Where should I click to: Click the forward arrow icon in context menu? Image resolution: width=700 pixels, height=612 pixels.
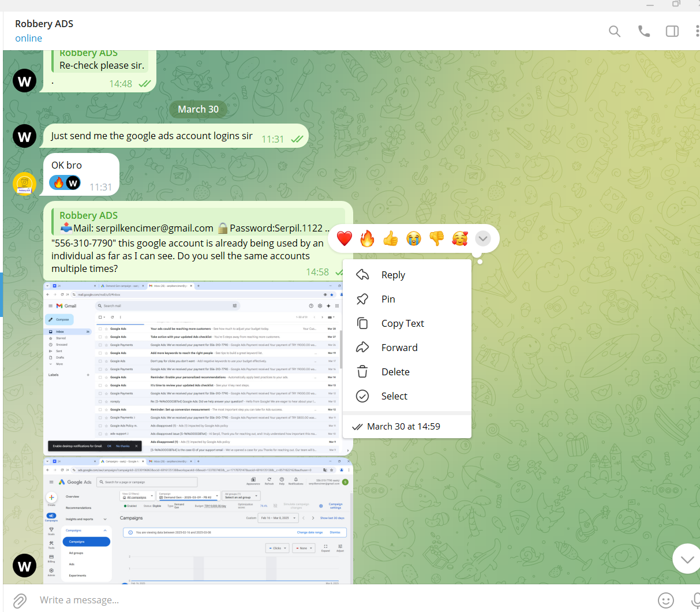pyautogui.click(x=362, y=348)
